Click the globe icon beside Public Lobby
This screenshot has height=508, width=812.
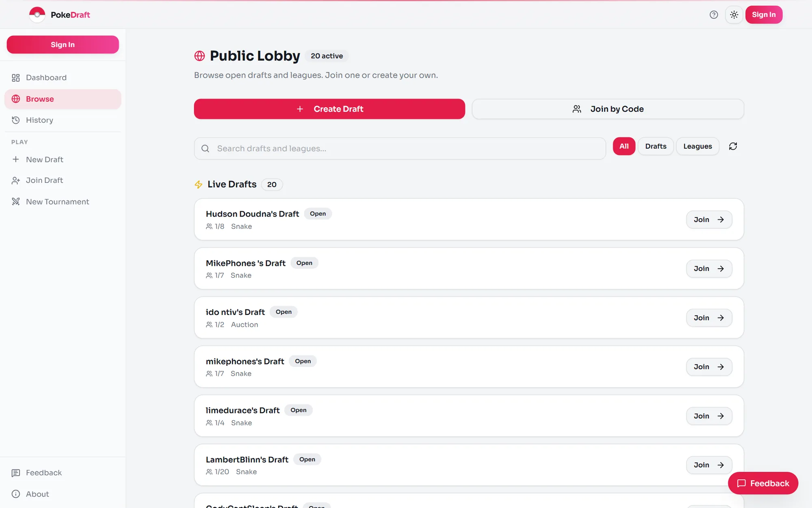(x=199, y=56)
